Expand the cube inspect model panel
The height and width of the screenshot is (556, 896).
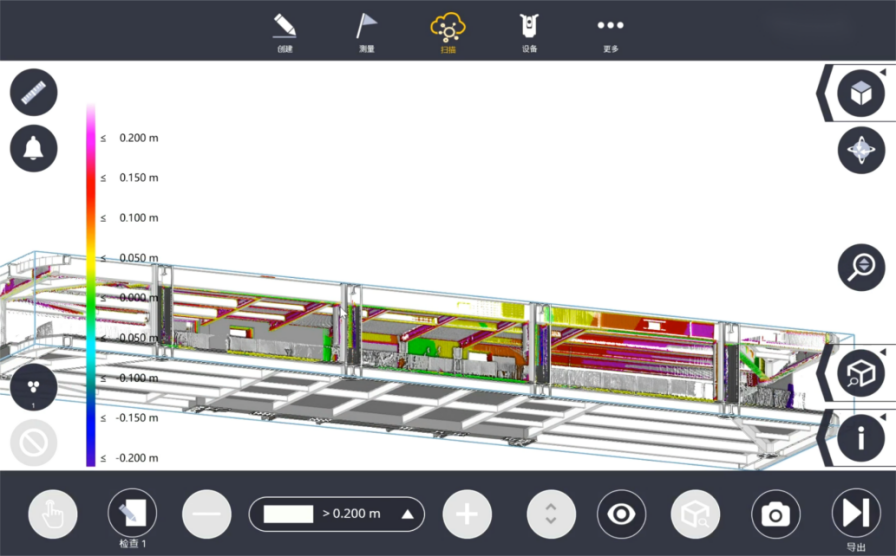pos(860,374)
